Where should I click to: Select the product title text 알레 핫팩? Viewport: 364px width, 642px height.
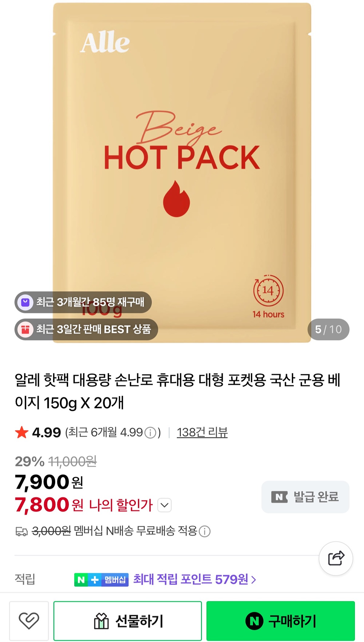42,380
